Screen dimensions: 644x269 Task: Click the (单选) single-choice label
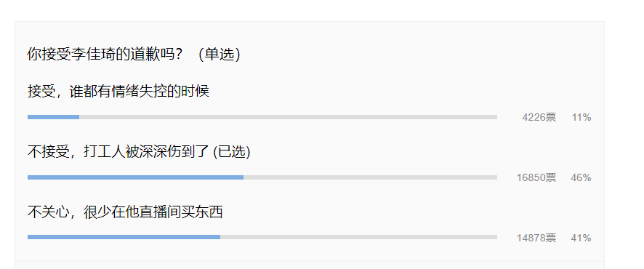click(x=219, y=55)
